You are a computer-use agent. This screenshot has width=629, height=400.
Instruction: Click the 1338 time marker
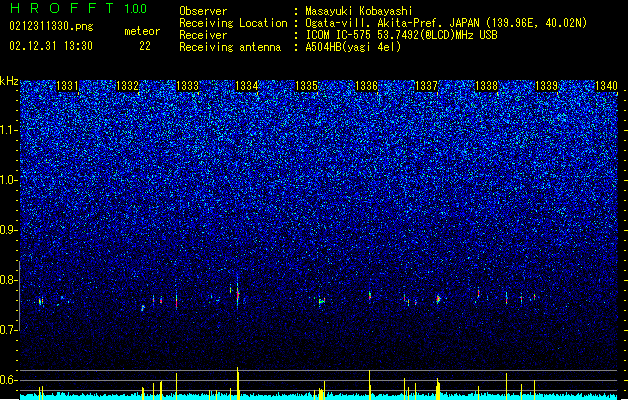(x=486, y=86)
